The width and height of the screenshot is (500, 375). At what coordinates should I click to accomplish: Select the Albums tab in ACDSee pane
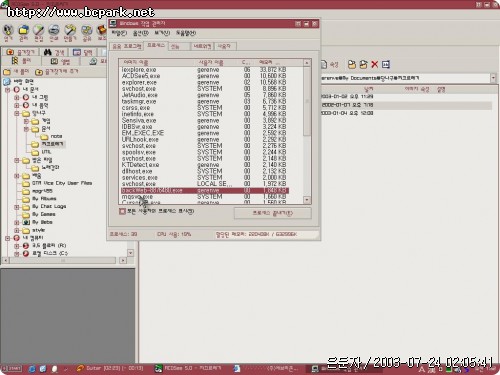pyautogui.click(x=61, y=61)
